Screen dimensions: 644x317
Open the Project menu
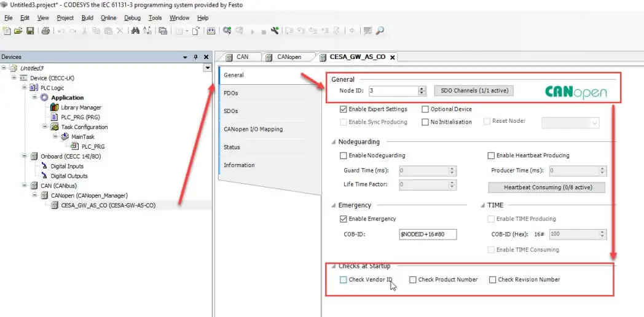[65, 18]
